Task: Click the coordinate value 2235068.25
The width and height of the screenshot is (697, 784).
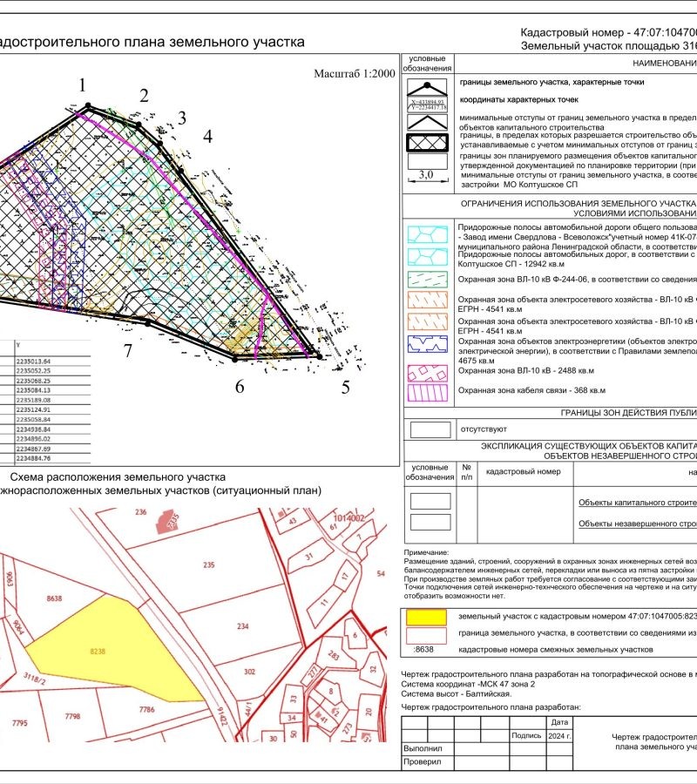Action: coord(33,381)
